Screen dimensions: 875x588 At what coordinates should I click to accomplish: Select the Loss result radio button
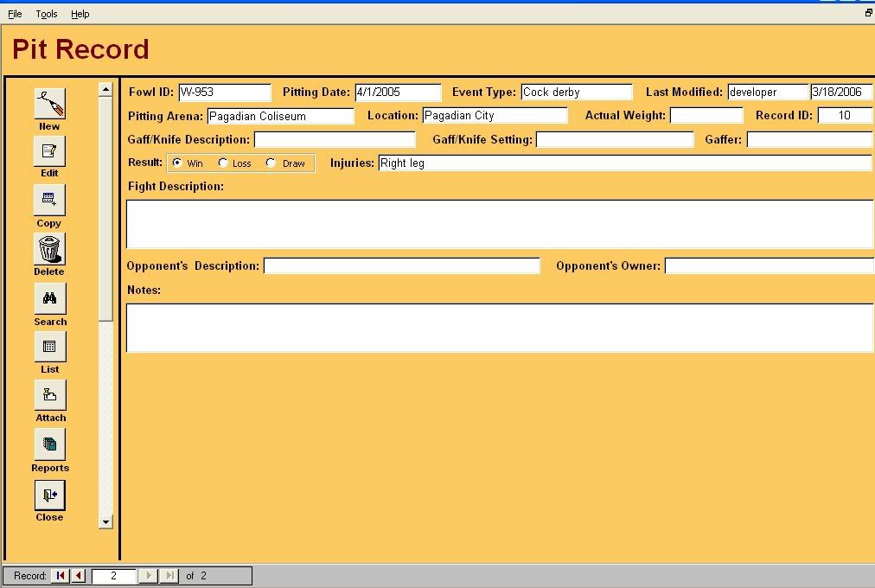coord(223,163)
